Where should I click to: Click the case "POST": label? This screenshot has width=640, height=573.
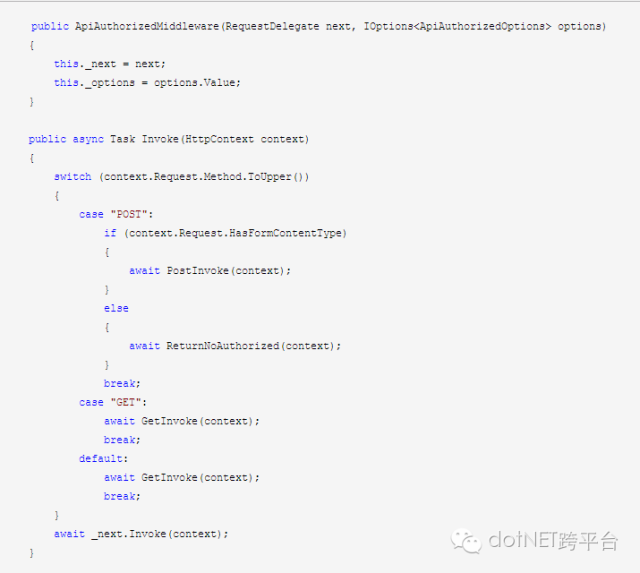pyautogui.click(x=116, y=214)
